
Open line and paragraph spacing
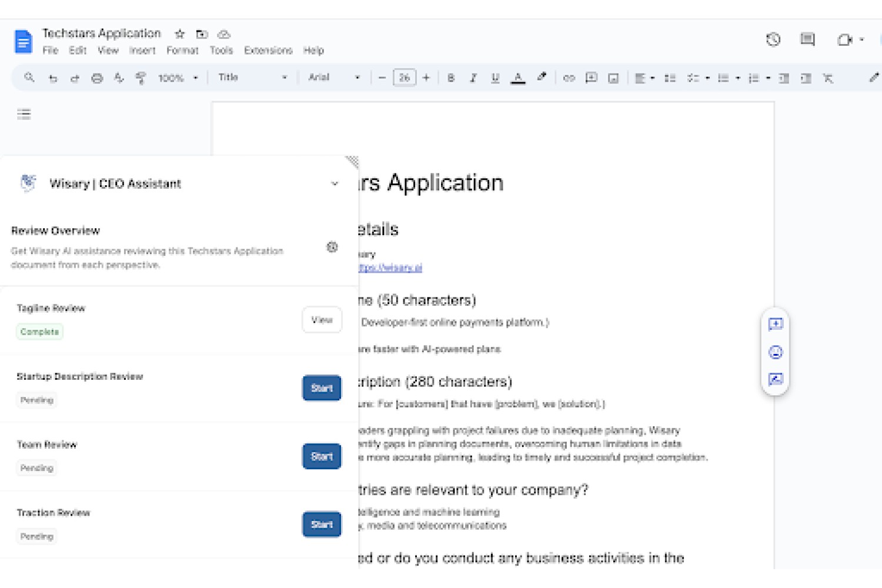670,78
